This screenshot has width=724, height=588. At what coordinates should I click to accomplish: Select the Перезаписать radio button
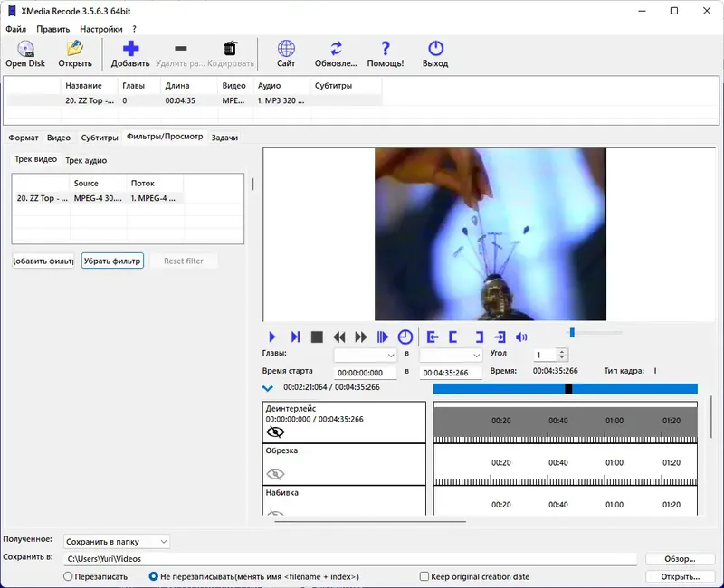point(68,576)
